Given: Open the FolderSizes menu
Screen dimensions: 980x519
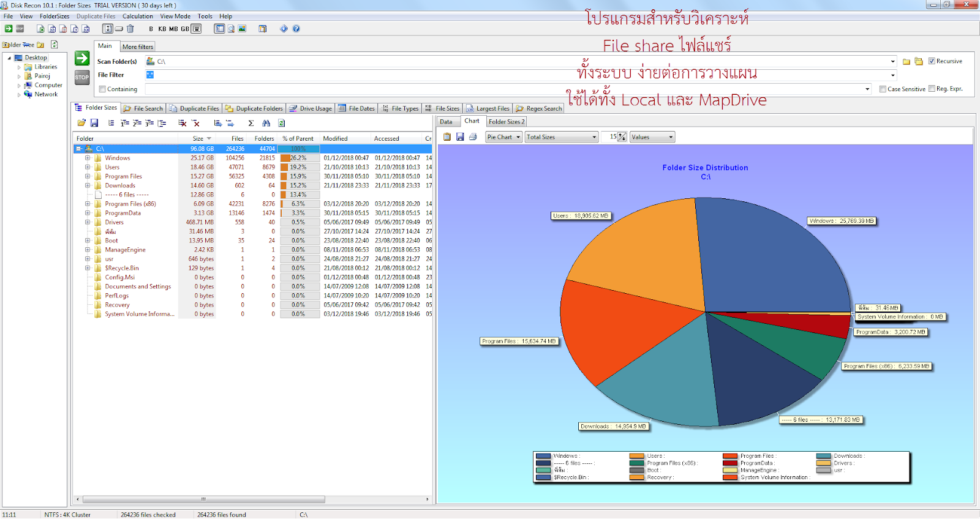Looking at the screenshot, I should [x=55, y=17].
